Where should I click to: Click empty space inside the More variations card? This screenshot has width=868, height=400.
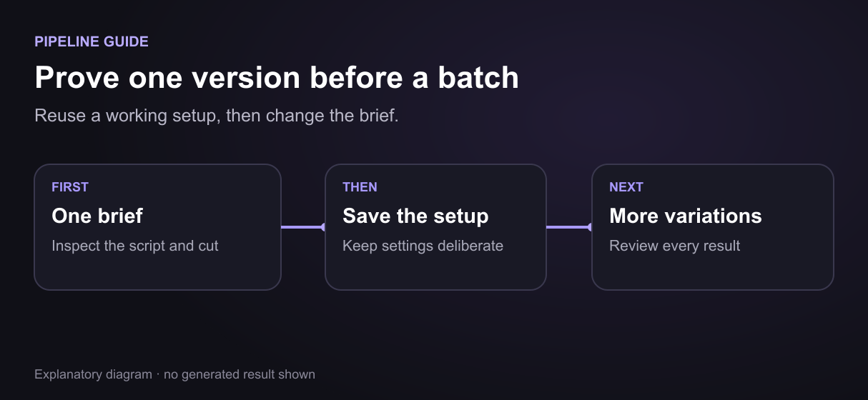[713, 272]
